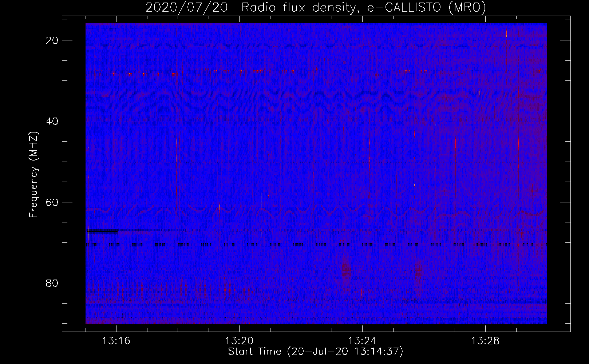This screenshot has width=589, height=364.
Task: Click the 60 MHz frequency tick label
Action: [x=52, y=202]
